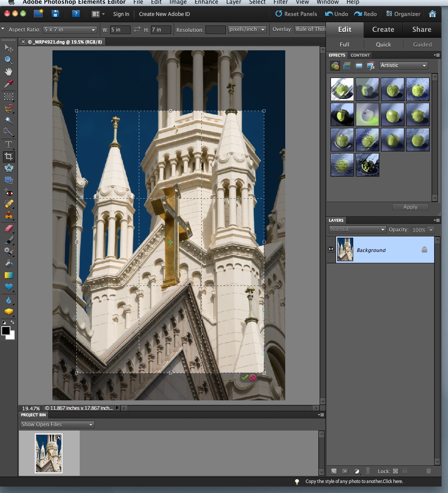Open the Aspect Ratio dropdown
Screen dimensions: 448x493
(x=70, y=30)
